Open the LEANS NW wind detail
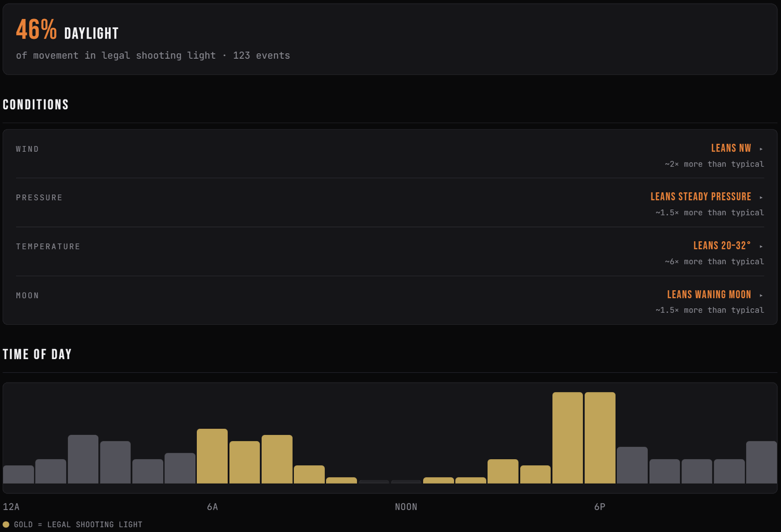The height and width of the screenshot is (532, 781). pyautogui.click(x=731, y=148)
